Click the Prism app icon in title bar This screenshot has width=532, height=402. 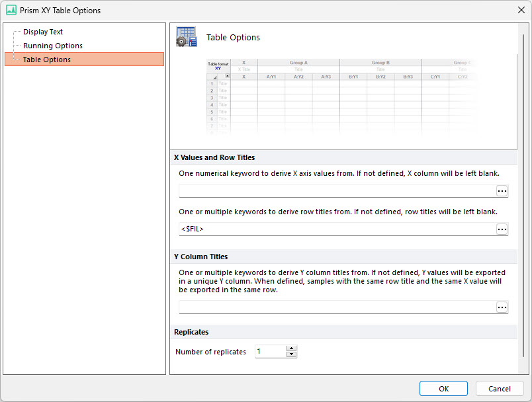point(11,11)
